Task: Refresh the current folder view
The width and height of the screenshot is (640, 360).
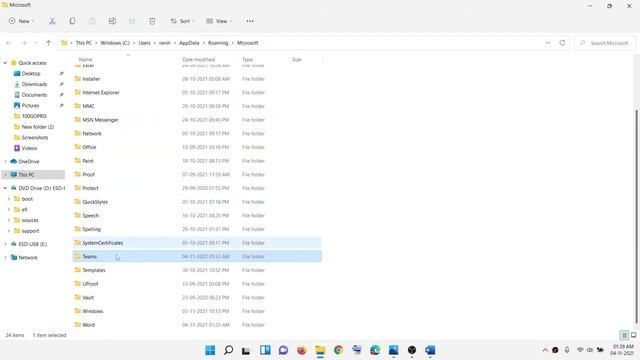Action: click(562, 43)
